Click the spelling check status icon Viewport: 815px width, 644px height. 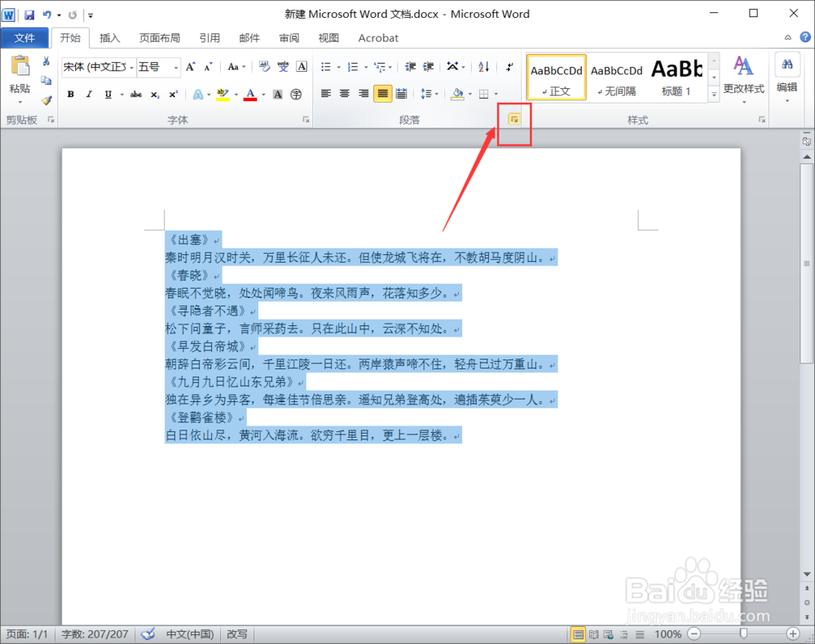148,633
